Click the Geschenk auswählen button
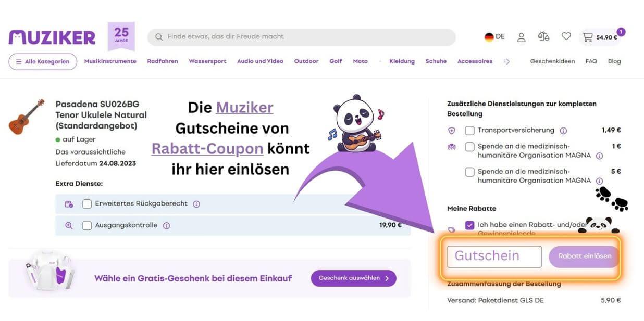Screen dimensions: 644x321 click(353, 278)
